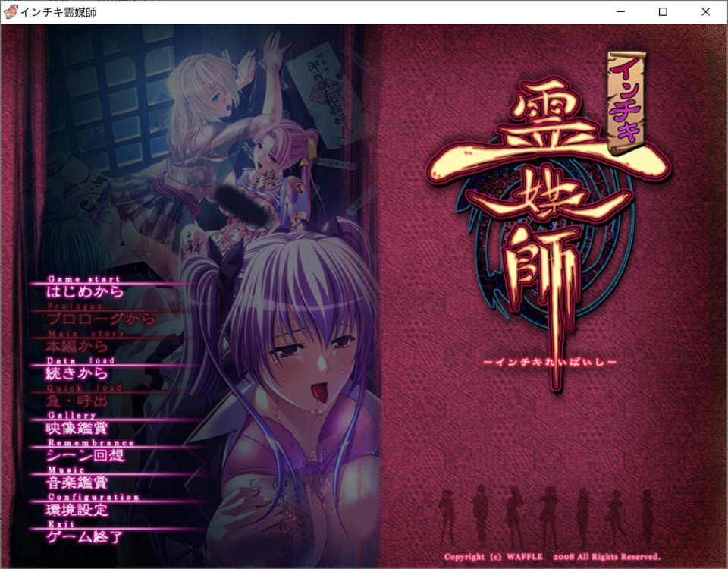Image resolution: width=728 pixels, height=569 pixels.
Task: Quick load with 急・呼出
Action: point(77,401)
